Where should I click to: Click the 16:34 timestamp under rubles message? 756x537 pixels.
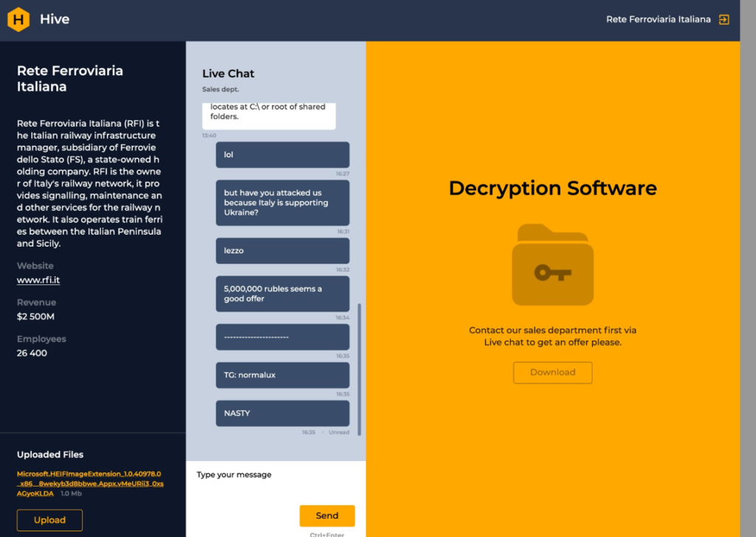(x=343, y=318)
